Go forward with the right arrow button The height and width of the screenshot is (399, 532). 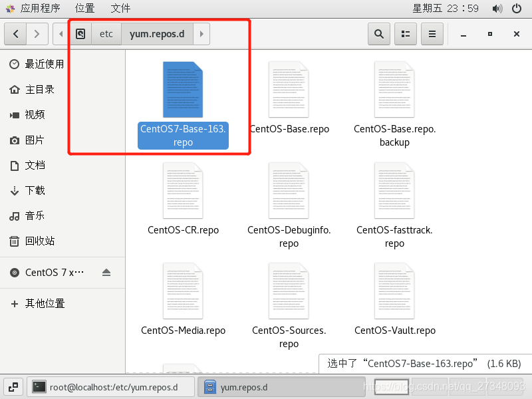click(x=37, y=34)
